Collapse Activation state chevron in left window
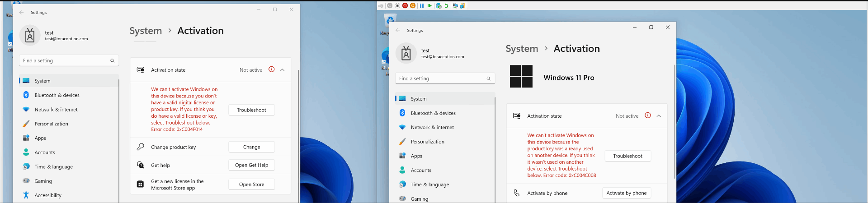The height and width of the screenshot is (203, 868). (282, 70)
